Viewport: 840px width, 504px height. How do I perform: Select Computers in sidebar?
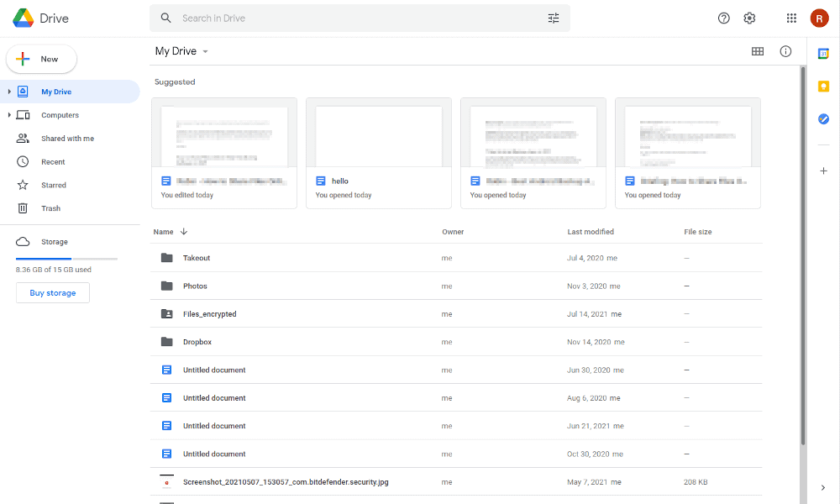click(x=70, y=114)
